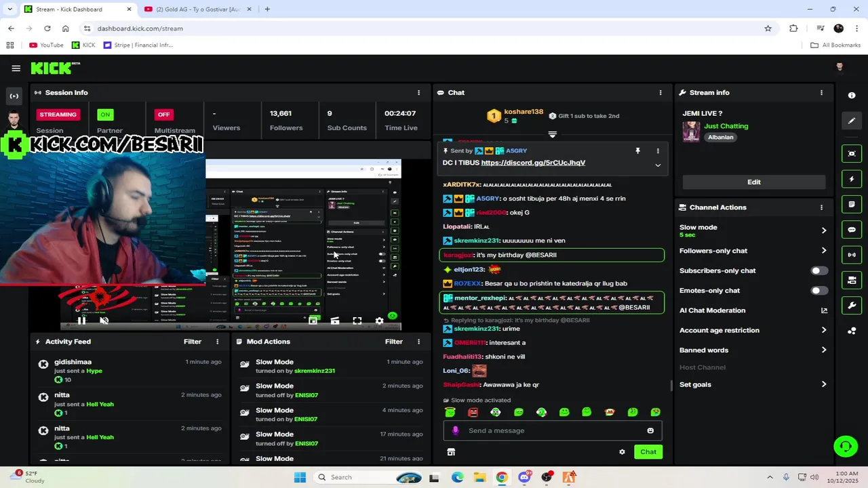Toggle the activity feed lightning panel icon
Image resolution: width=868 pixels, height=488 pixels.
pos(852,180)
